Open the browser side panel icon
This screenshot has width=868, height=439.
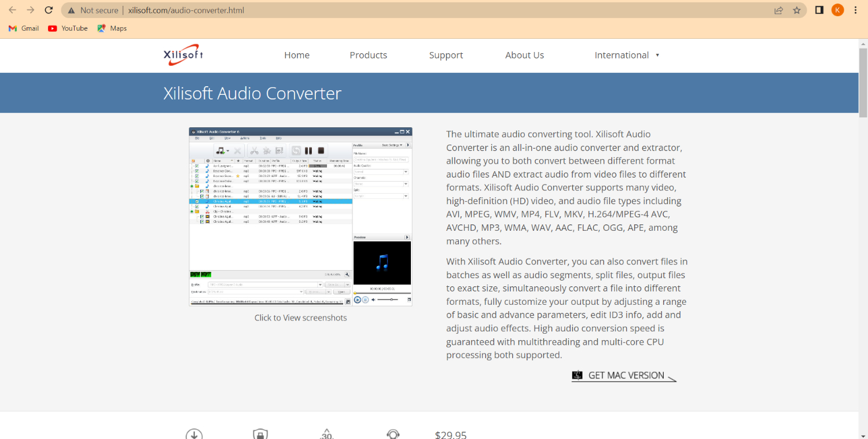point(819,10)
